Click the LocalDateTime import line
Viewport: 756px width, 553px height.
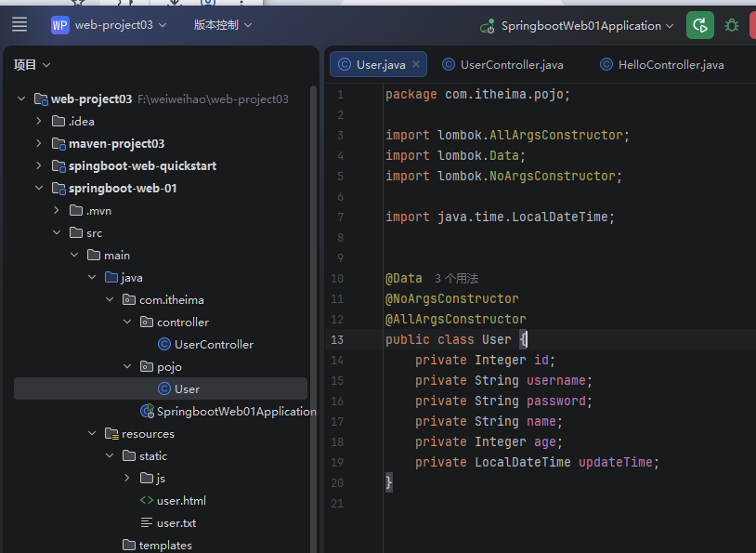(500, 217)
